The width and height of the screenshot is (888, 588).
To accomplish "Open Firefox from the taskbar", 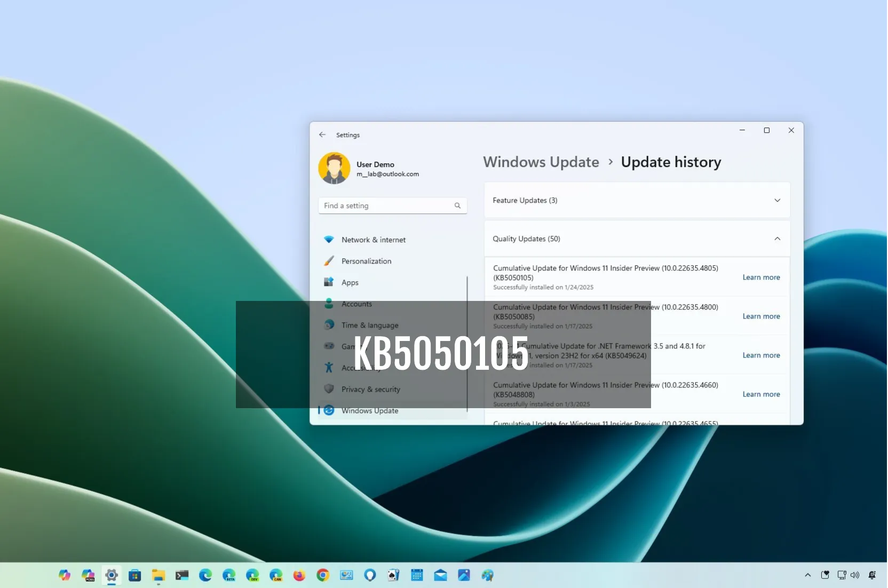I will [x=299, y=575].
